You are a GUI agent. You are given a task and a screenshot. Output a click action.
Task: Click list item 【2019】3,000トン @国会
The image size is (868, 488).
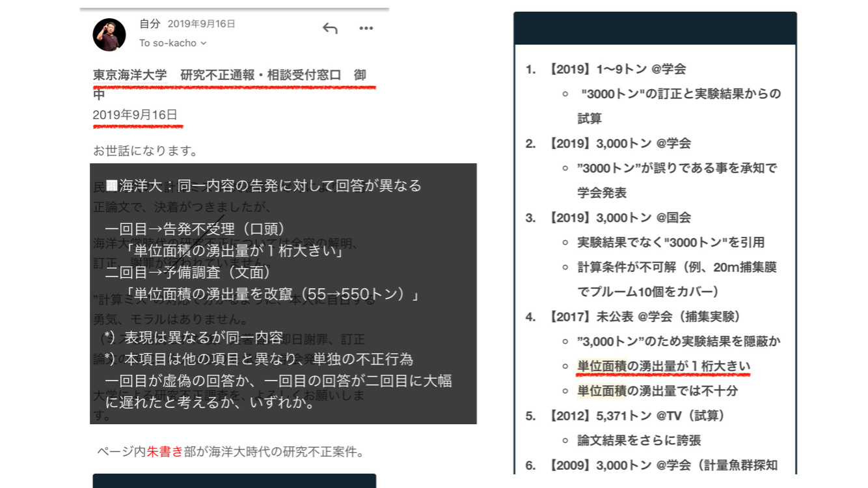(619, 217)
